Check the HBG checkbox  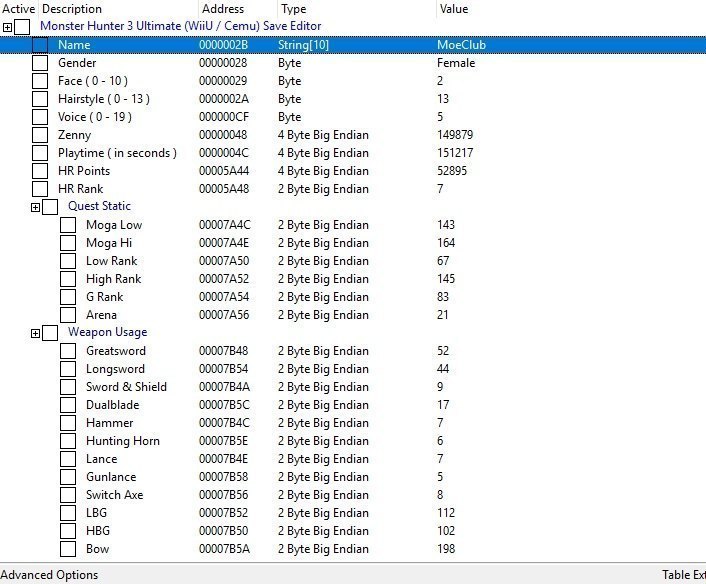pyautogui.click(x=68, y=531)
